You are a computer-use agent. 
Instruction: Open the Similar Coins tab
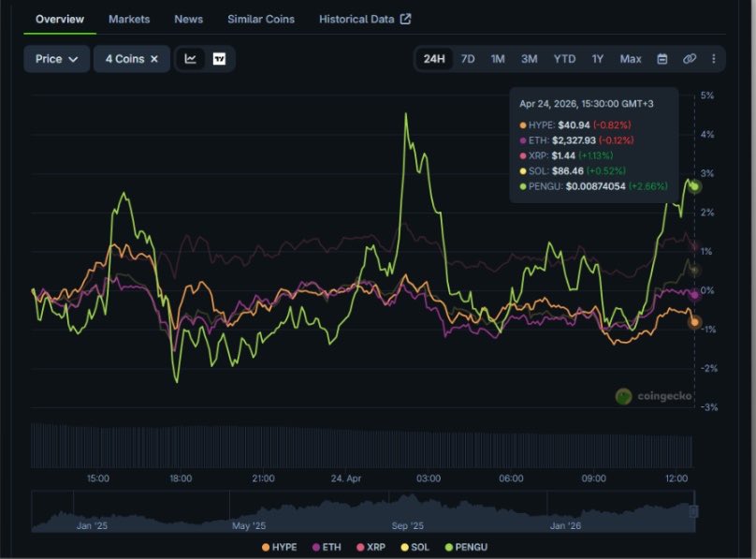pos(261,20)
